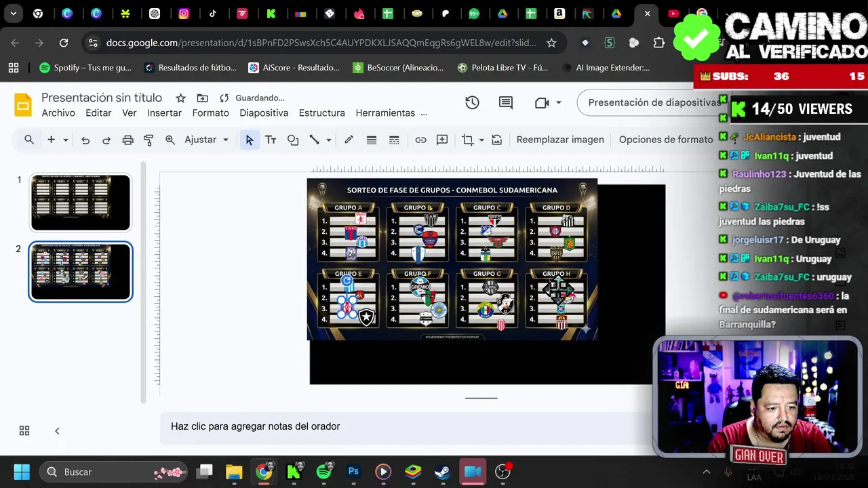Viewport: 868px width, 488px height.
Task: Add a new slide with plus icon
Action: (51, 140)
